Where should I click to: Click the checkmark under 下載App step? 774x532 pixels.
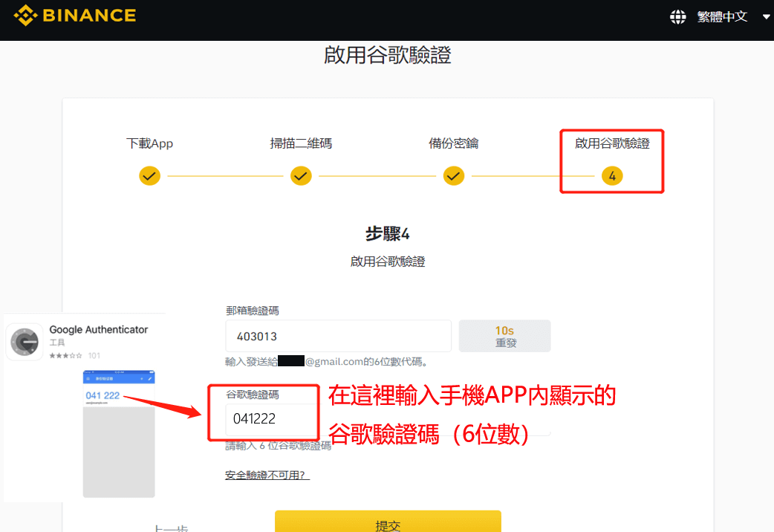click(149, 176)
